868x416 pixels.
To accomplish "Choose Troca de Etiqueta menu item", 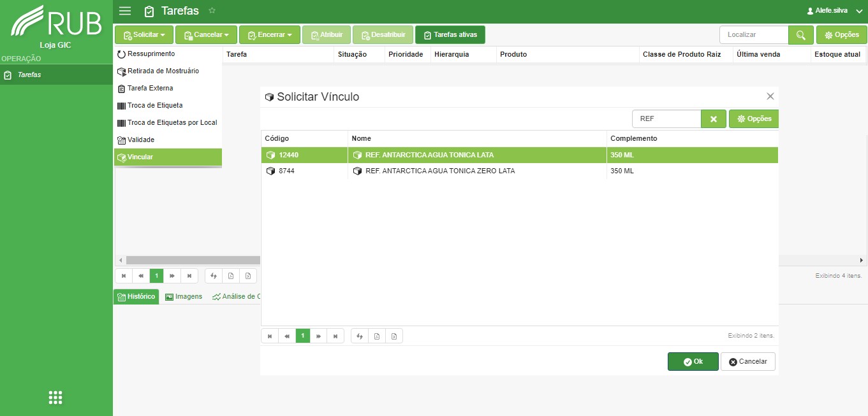I will pyautogui.click(x=168, y=106).
